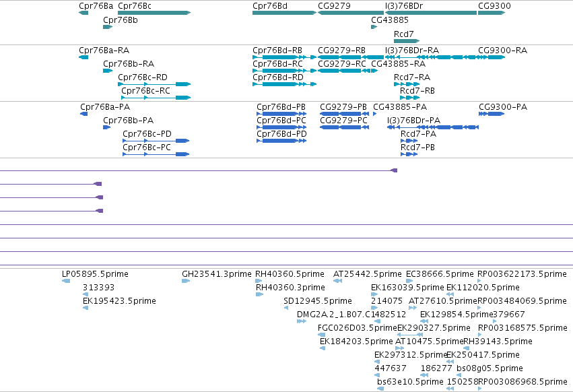Click the RP003168575.5prime EST
Image resolution: width=573 pixels, height=392 pixels.
[x=480, y=335]
